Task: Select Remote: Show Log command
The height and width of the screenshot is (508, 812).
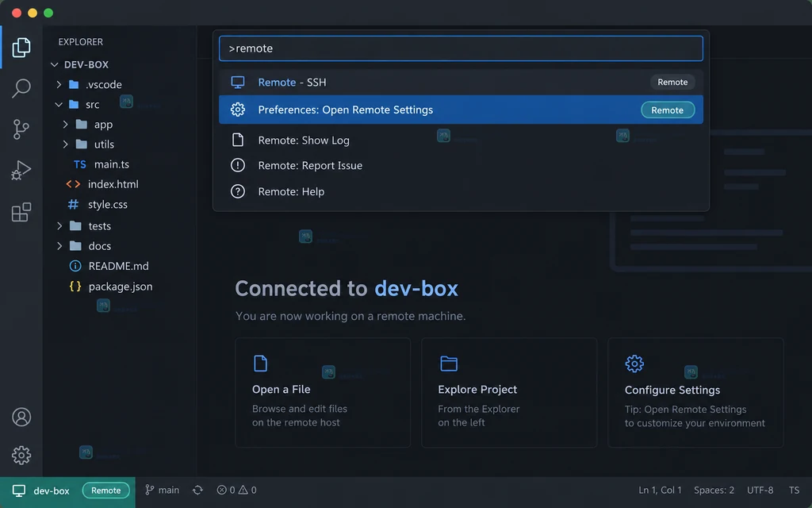Action: tap(461, 140)
